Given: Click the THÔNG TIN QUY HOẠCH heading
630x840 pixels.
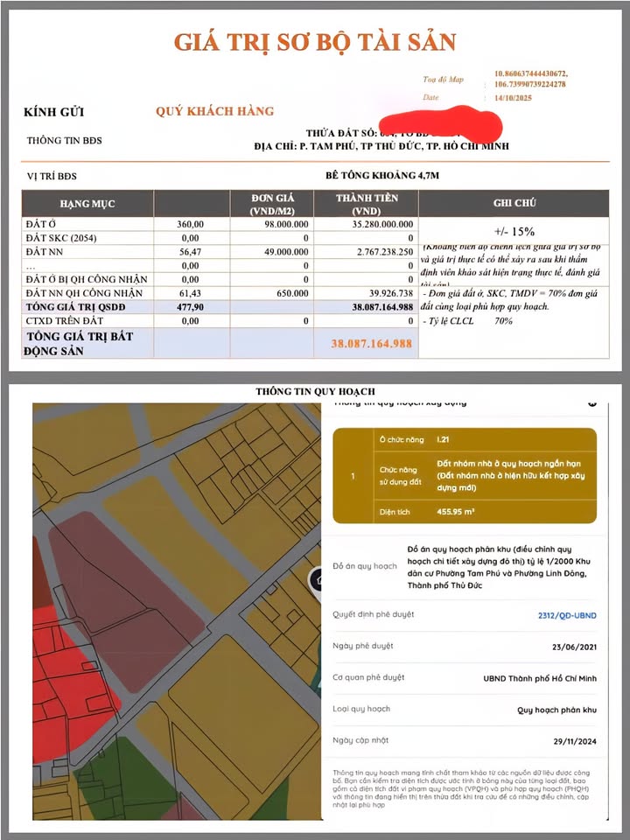Looking at the screenshot, I should coord(315,391).
